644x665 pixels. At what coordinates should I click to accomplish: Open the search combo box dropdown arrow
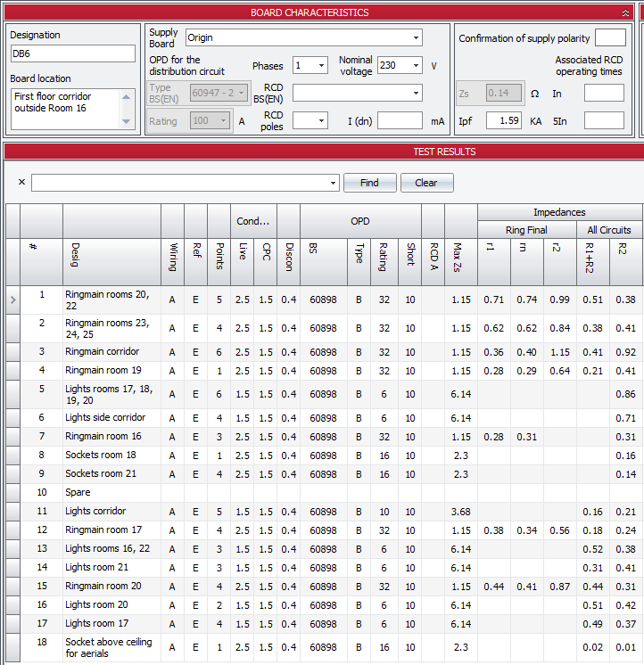coord(333,183)
